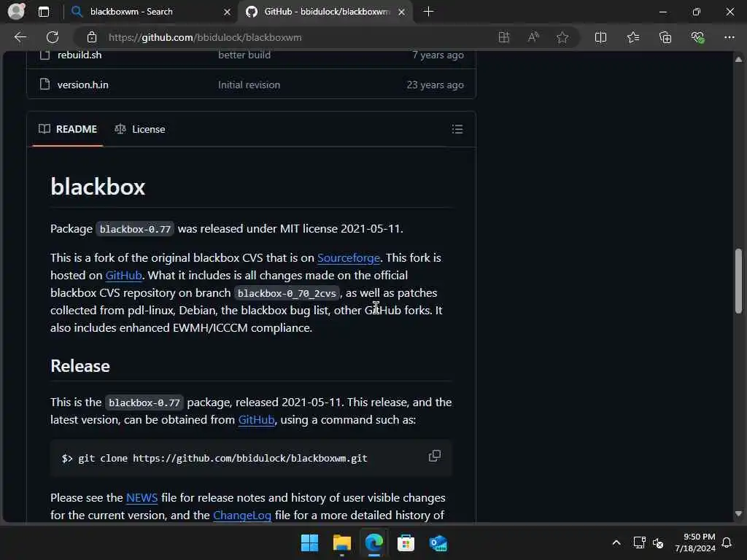Open the NEWS file link
Viewport: 747px width, 560px height.
pyautogui.click(x=142, y=497)
